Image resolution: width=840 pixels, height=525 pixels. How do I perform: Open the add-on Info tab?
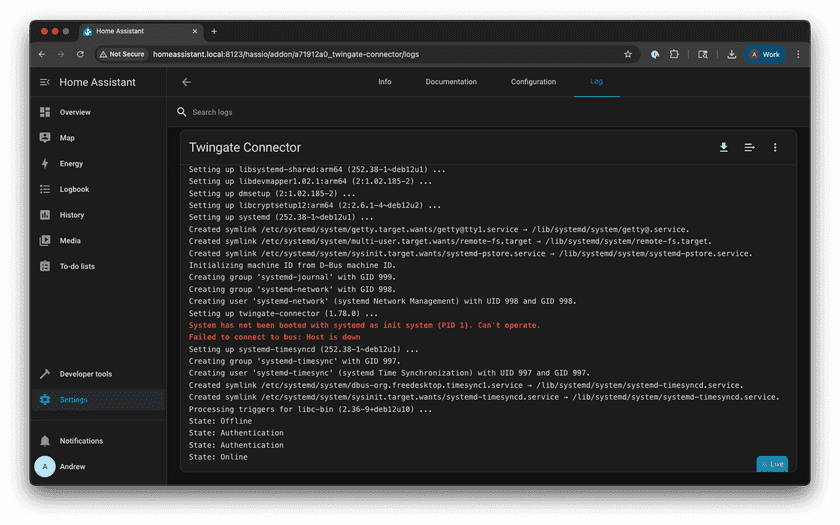point(385,82)
